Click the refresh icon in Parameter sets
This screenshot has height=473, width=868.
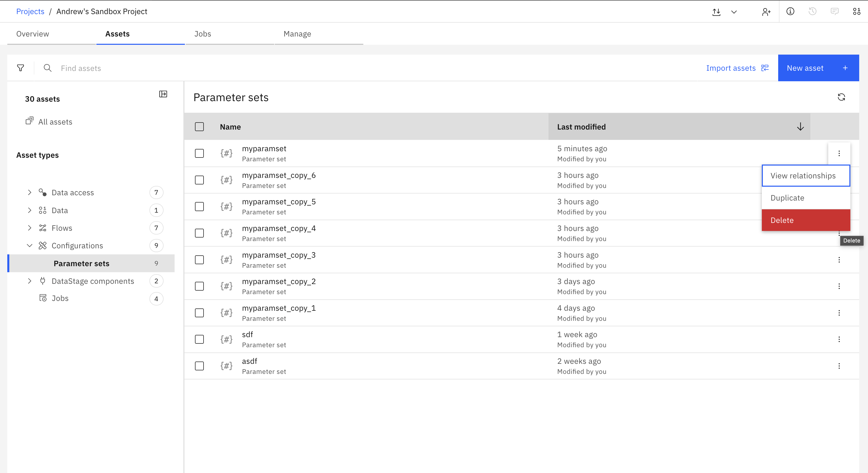click(x=841, y=97)
